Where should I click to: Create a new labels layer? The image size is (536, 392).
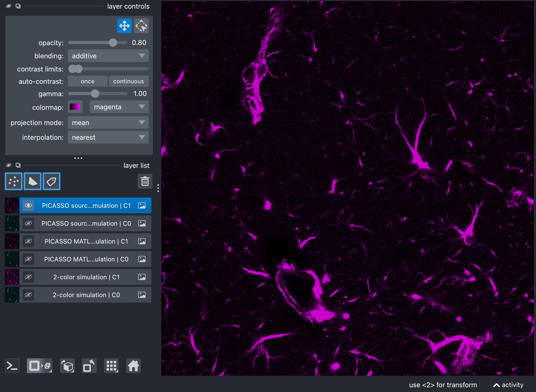tap(51, 181)
